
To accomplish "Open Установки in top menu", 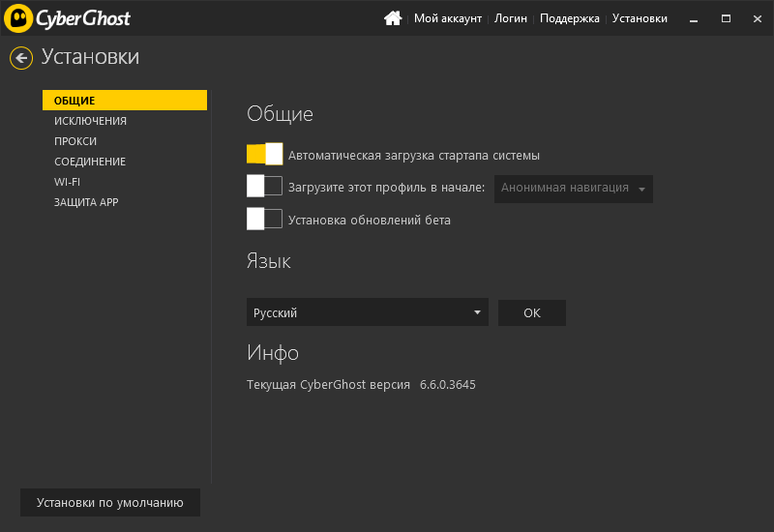I will (x=640, y=18).
